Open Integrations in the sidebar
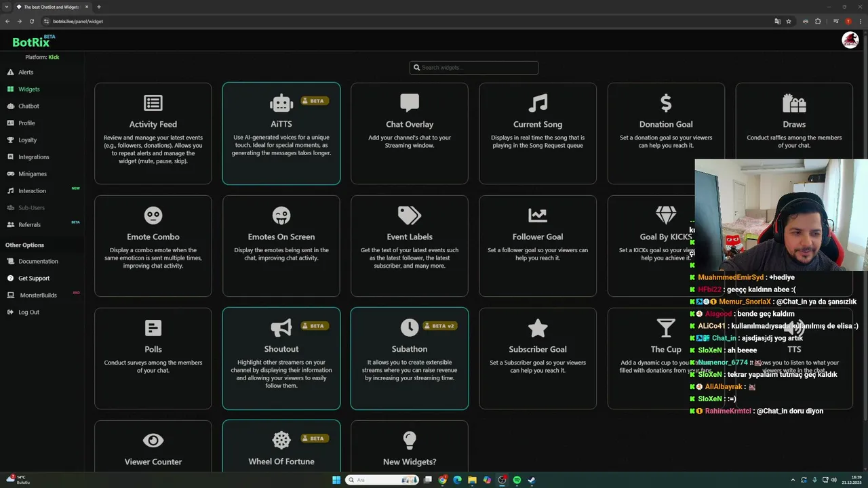The height and width of the screenshot is (488, 868). (33, 157)
